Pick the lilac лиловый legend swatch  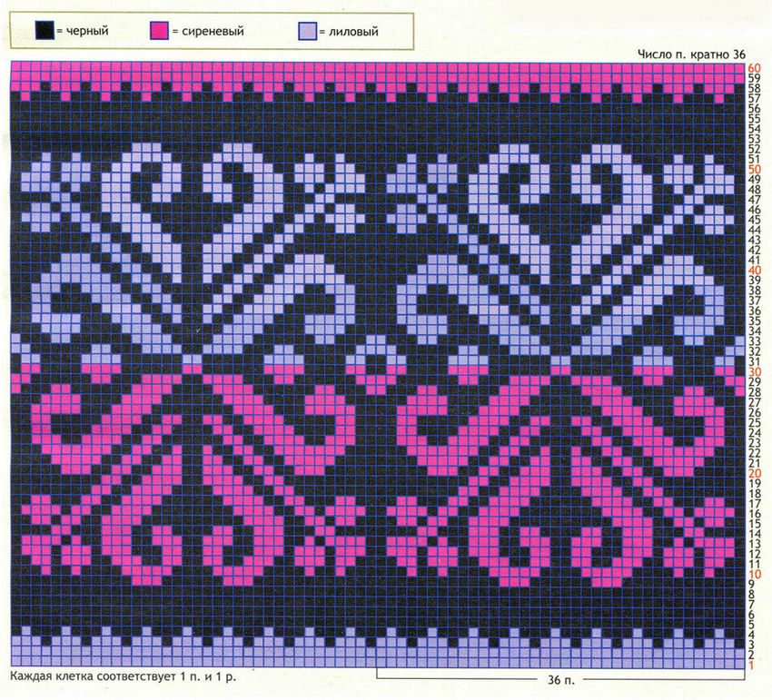coord(309,32)
